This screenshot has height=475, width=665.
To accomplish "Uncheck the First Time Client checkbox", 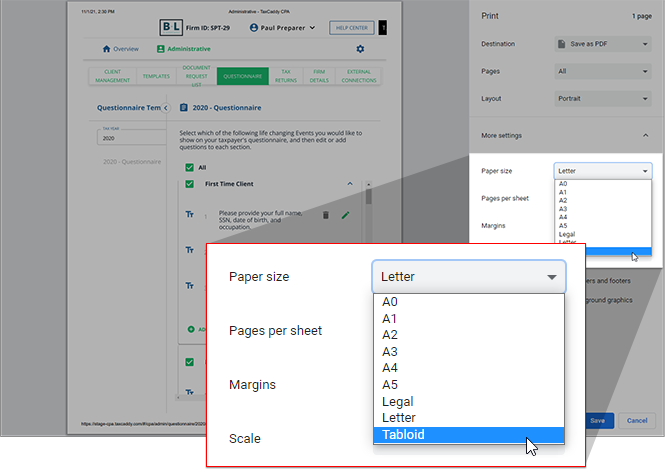I will click(x=189, y=184).
